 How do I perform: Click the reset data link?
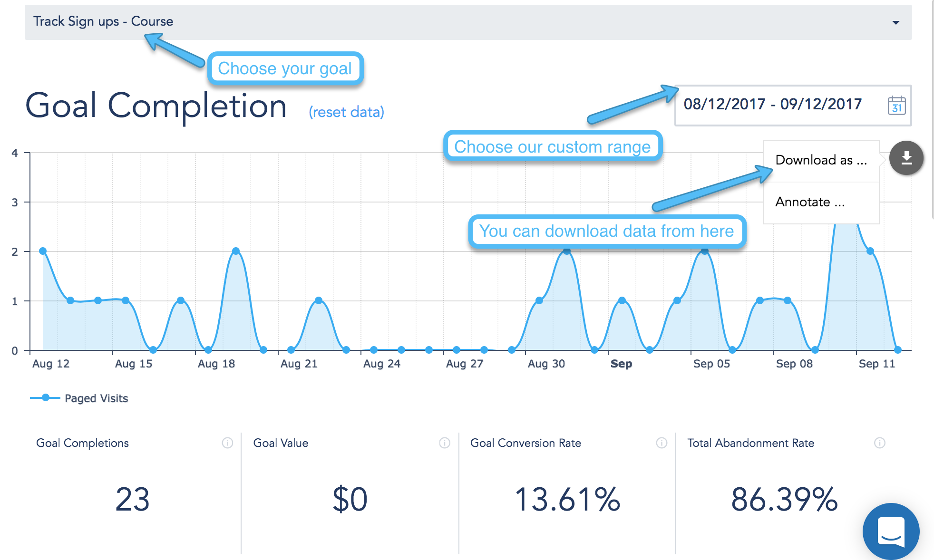[x=346, y=112]
